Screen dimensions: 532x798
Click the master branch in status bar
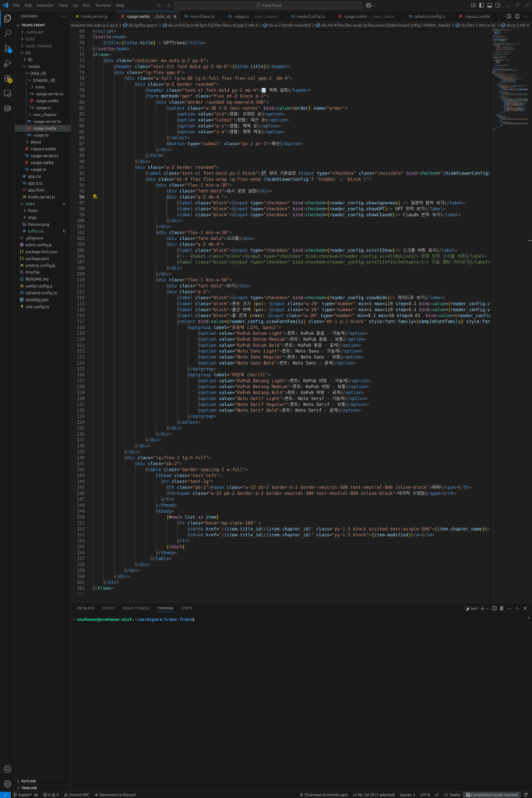(x=24, y=794)
